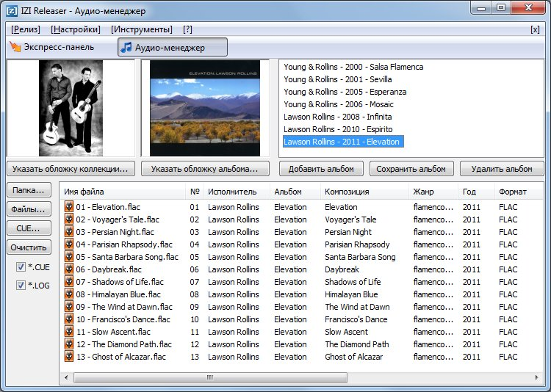Click file icon for 04 - Parisian Rhapsody.flac
Screen dimensions: 551x392
coord(69,244)
